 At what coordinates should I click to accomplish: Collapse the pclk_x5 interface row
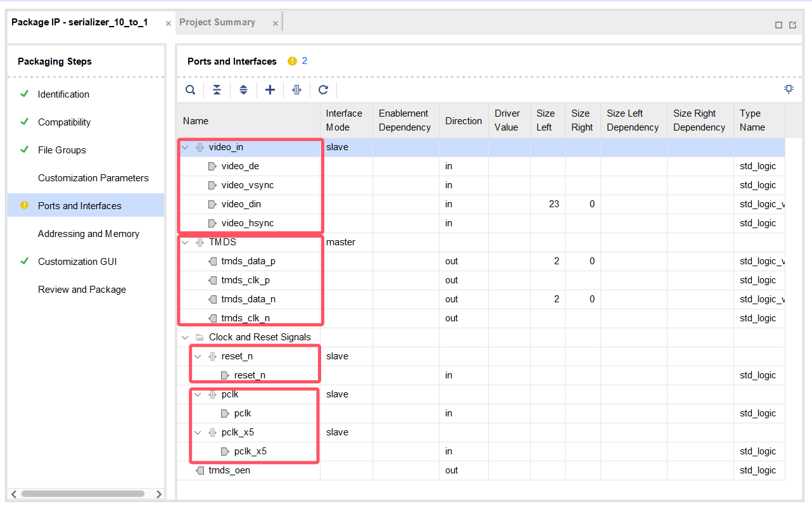pyautogui.click(x=198, y=432)
